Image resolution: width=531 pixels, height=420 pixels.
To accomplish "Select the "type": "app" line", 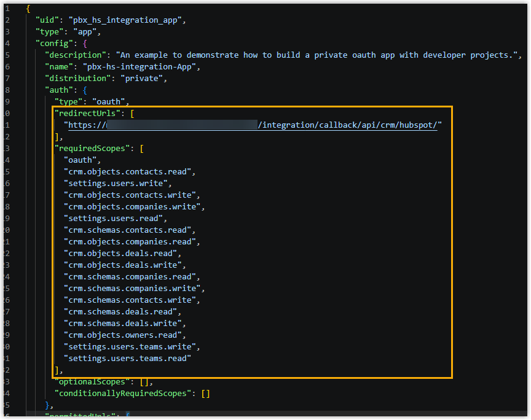I will pos(68,32).
